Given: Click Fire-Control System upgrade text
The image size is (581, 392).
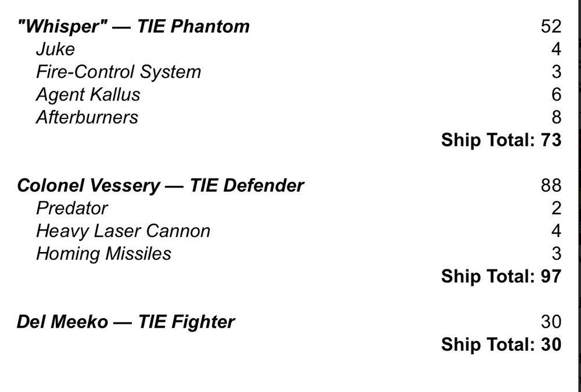Looking at the screenshot, I should point(119,72).
